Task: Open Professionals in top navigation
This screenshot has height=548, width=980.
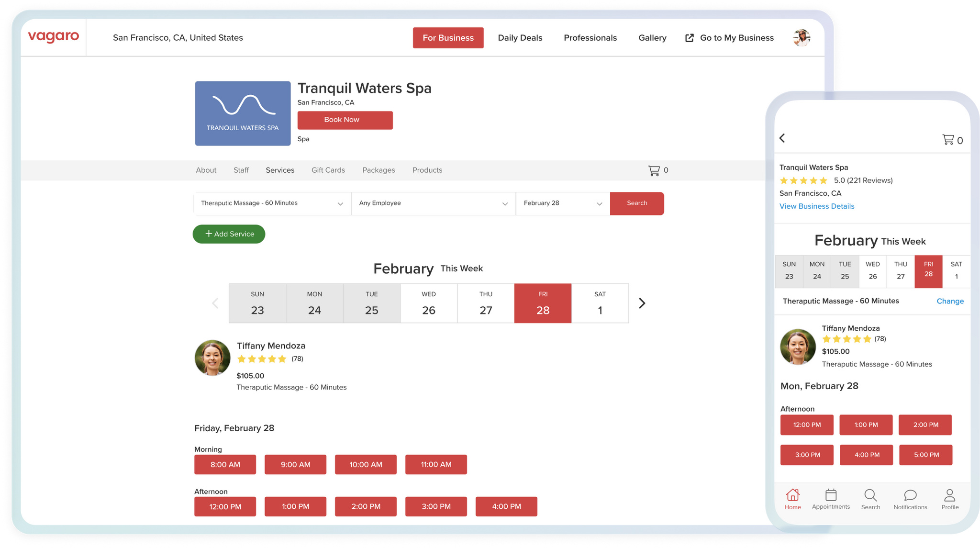Action: tap(590, 38)
